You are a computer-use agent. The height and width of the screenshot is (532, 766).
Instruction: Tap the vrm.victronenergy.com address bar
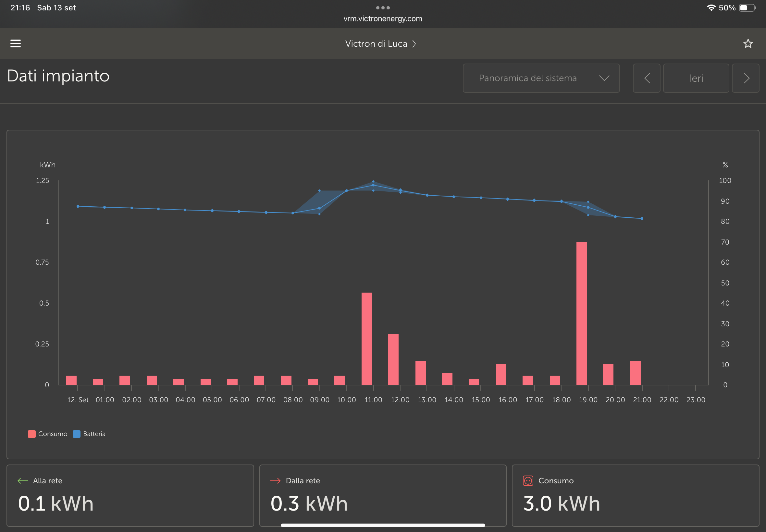tap(382, 19)
